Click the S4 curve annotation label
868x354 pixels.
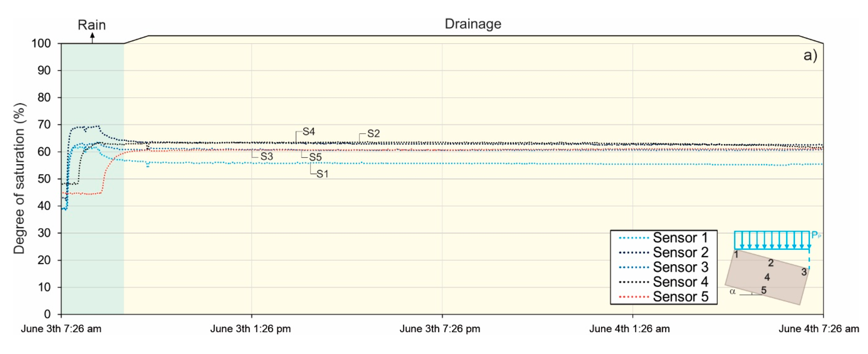click(309, 131)
